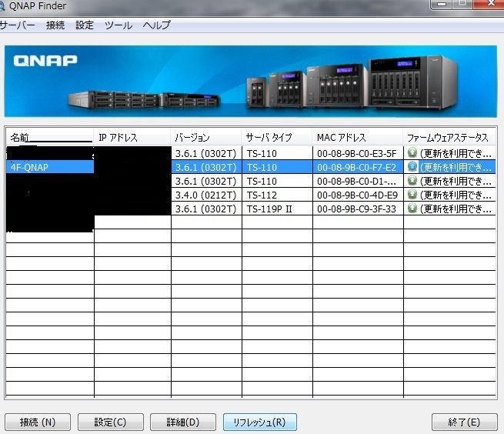
Task: Sort by the サーバ タイプ column header
Action: click(x=277, y=138)
